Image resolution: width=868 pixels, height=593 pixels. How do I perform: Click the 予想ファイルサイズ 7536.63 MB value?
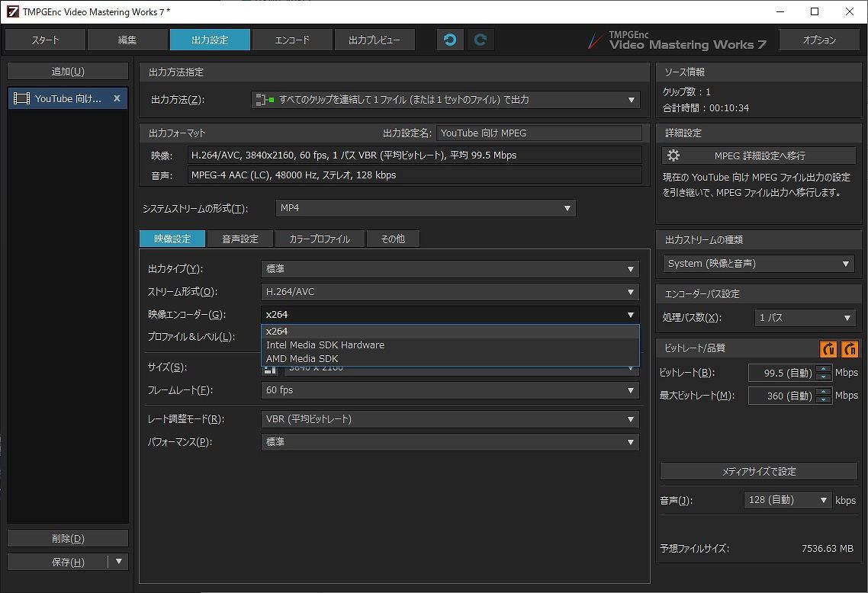(827, 549)
